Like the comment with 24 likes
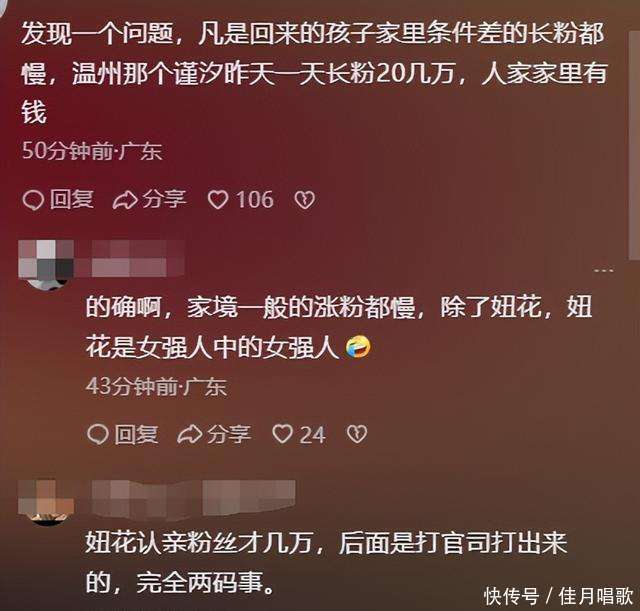The image size is (640, 611). (282, 434)
